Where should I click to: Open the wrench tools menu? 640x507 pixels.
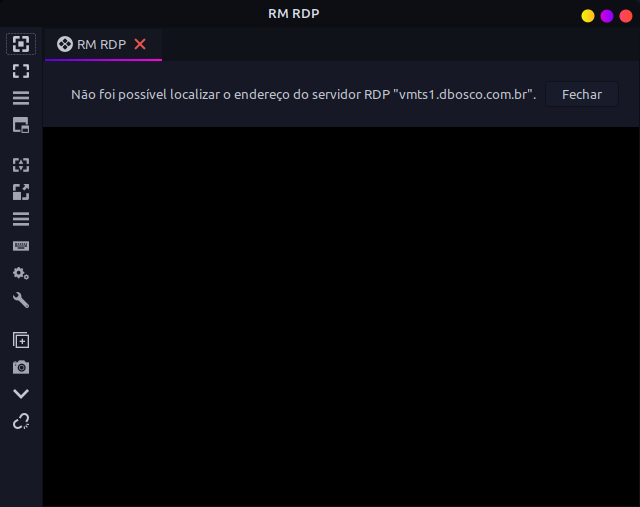[x=21, y=300]
